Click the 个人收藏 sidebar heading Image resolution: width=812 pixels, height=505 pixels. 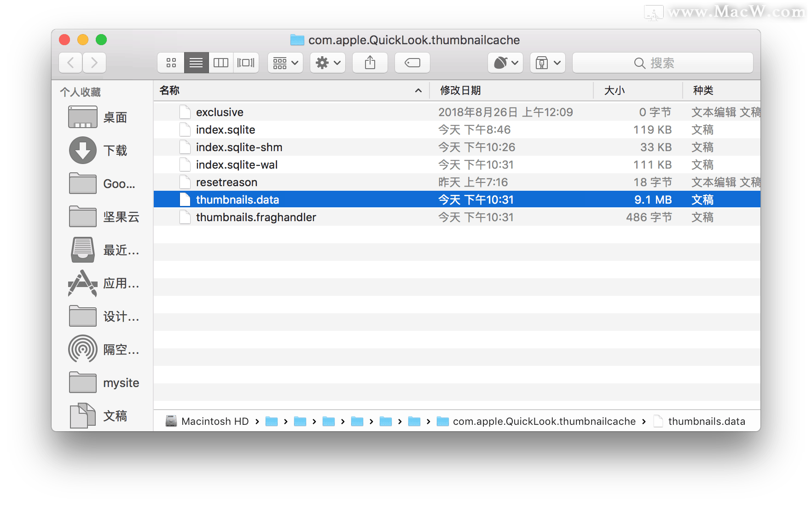pos(81,92)
